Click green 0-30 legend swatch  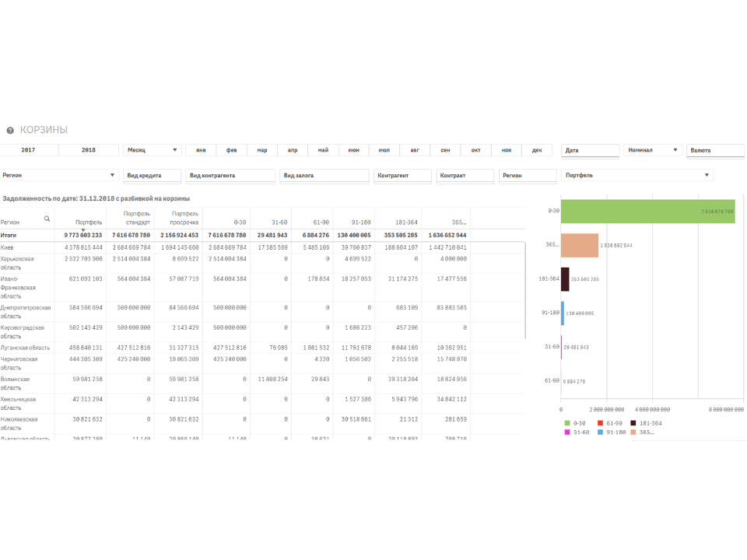click(x=566, y=423)
